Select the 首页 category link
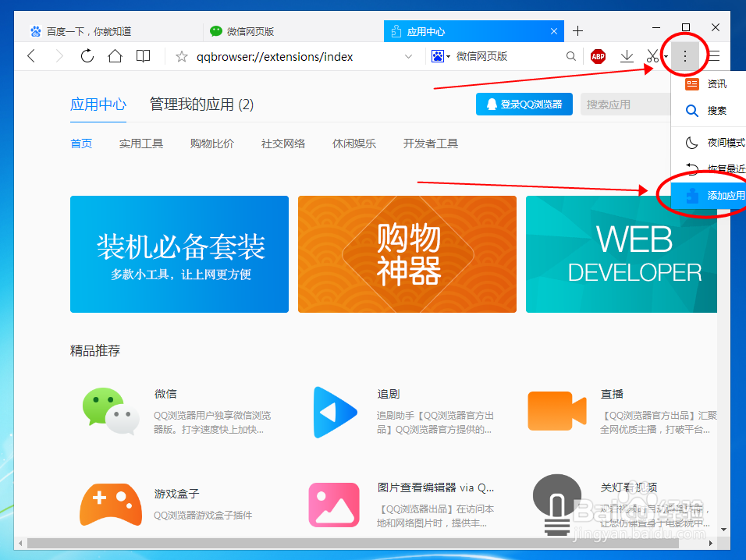The width and height of the screenshot is (746, 560). click(x=81, y=144)
